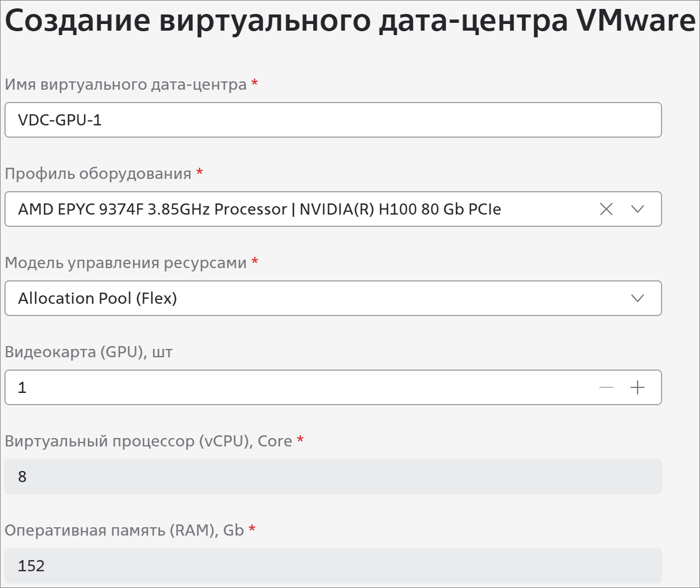This screenshot has width=700, height=588.
Task: Increase GPU count with plus button
Action: [x=638, y=387]
